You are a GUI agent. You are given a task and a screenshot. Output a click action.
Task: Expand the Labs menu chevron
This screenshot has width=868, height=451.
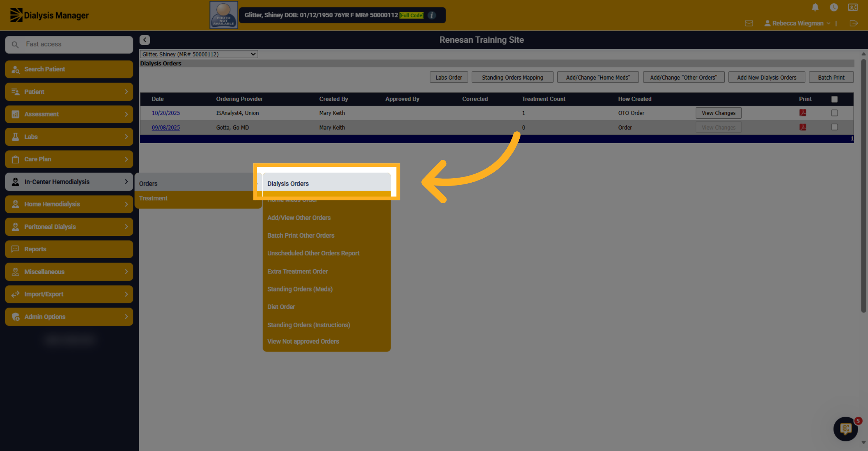click(126, 137)
